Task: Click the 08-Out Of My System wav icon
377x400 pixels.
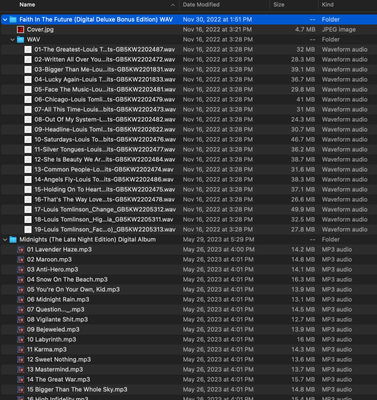Action: coord(28,120)
